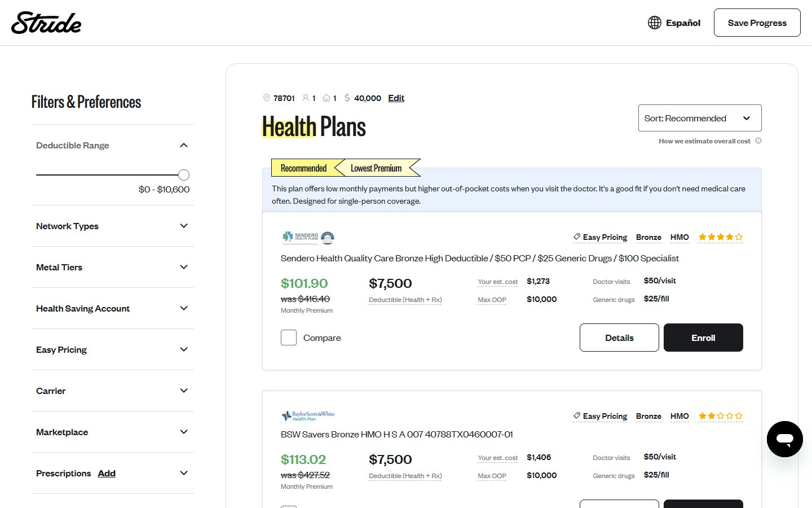Screen dimensions: 812x508
Task: Click the location pin icon beside 78701
Action: click(267, 98)
